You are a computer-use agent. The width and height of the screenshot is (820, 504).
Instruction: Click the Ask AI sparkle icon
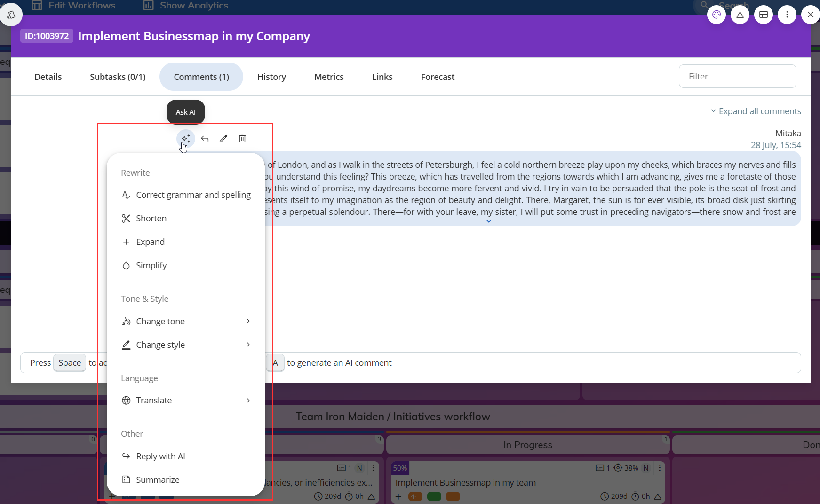(186, 139)
